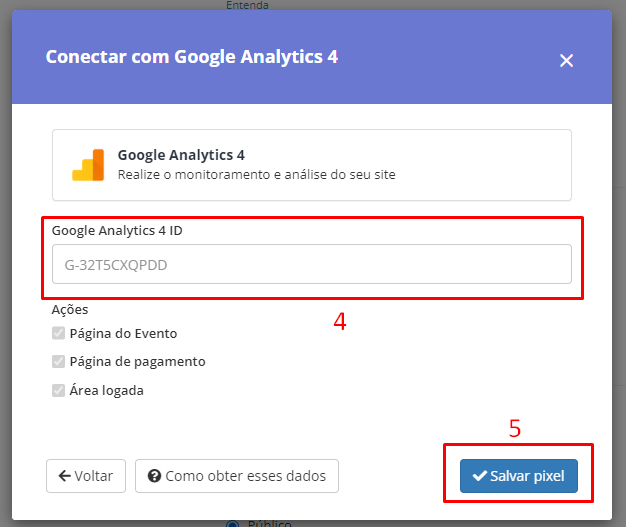Click the Google Analytics orange bar-chart logo
This screenshot has width=626, height=527.
coord(88,165)
